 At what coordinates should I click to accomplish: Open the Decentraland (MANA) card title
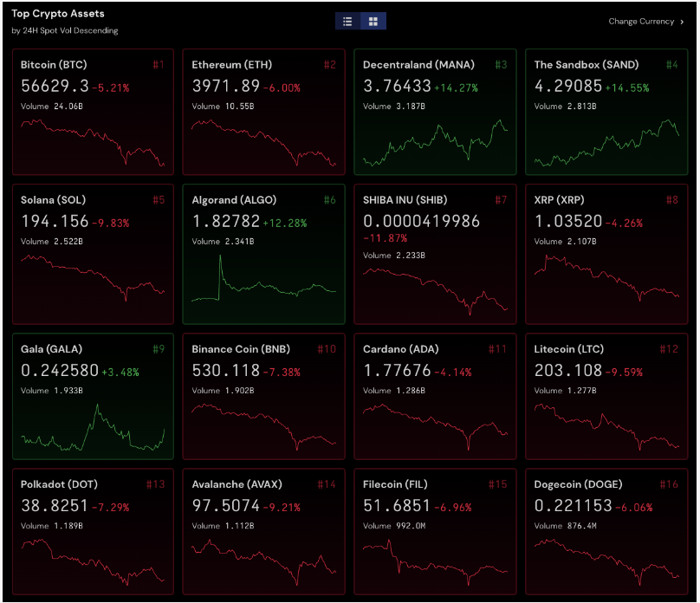coord(418,65)
